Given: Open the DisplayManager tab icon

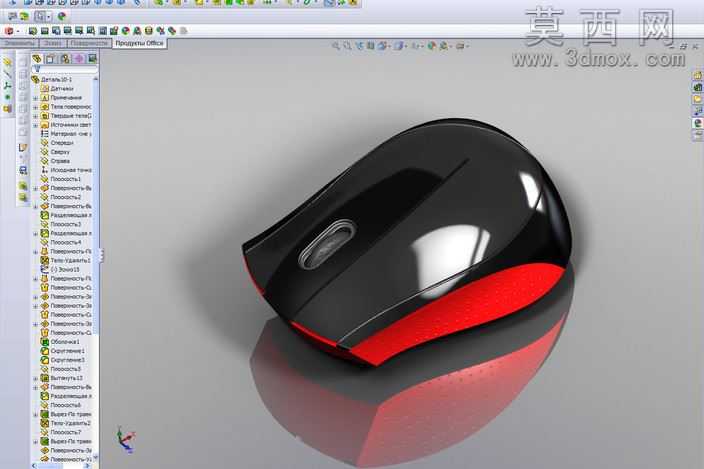Looking at the screenshot, I should click(92, 59).
